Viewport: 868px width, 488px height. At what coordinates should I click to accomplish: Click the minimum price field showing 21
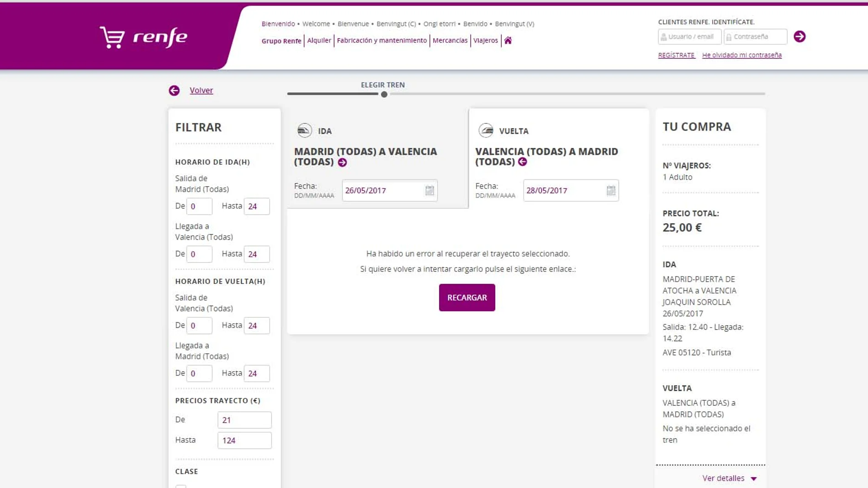244,420
